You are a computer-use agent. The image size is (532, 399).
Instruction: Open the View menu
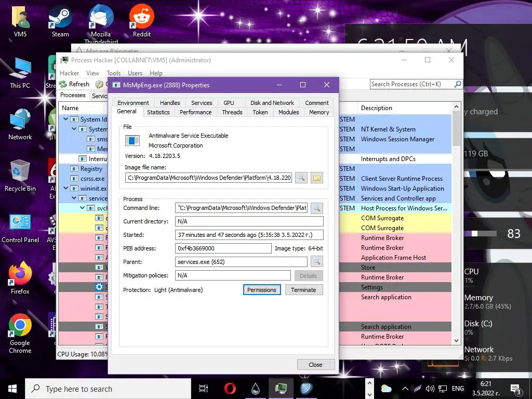pos(92,73)
